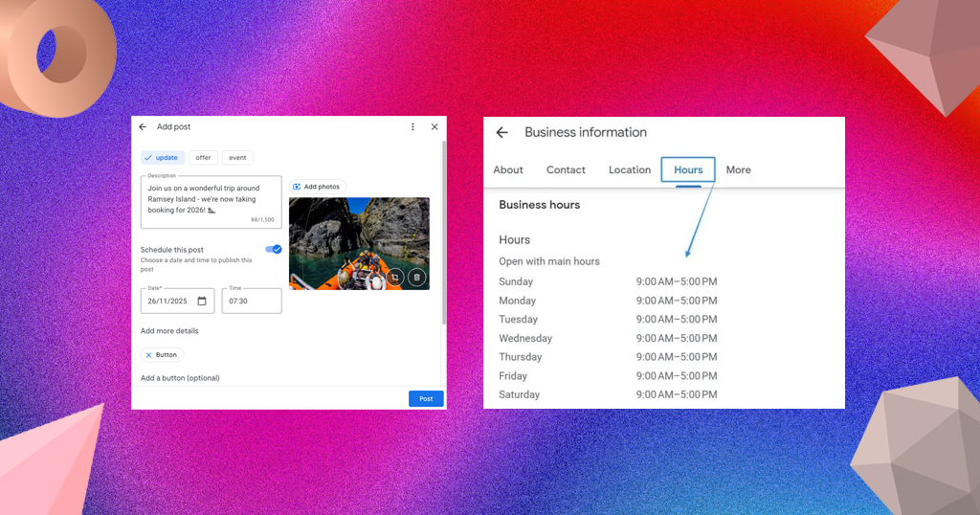Viewport: 980px width, 515px height.
Task: Click into the post Description text field
Action: click(x=212, y=202)
